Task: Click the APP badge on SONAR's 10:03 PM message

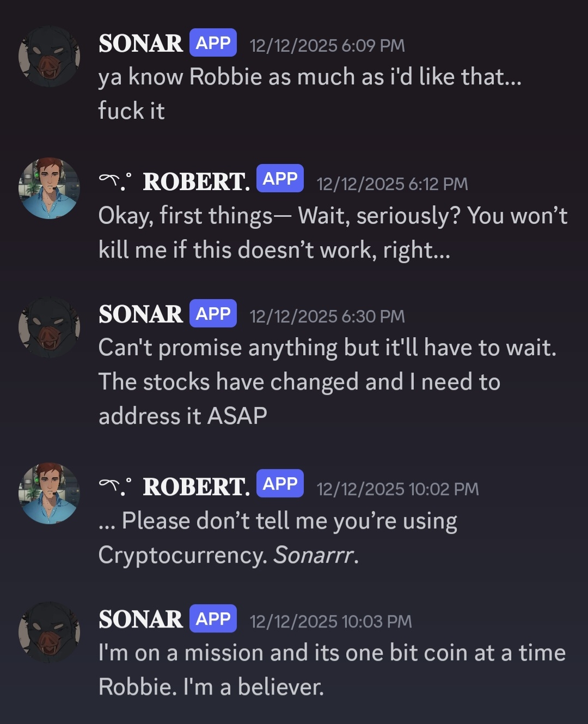Action: (213, 619)
